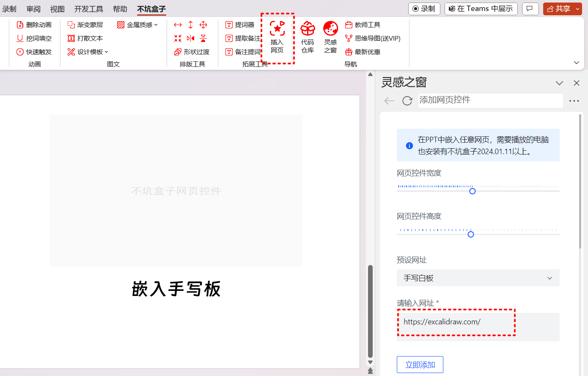This screenshot has width=588, height=376.
Task: Select the 挖词填空 tool
Action: point(34,39)
